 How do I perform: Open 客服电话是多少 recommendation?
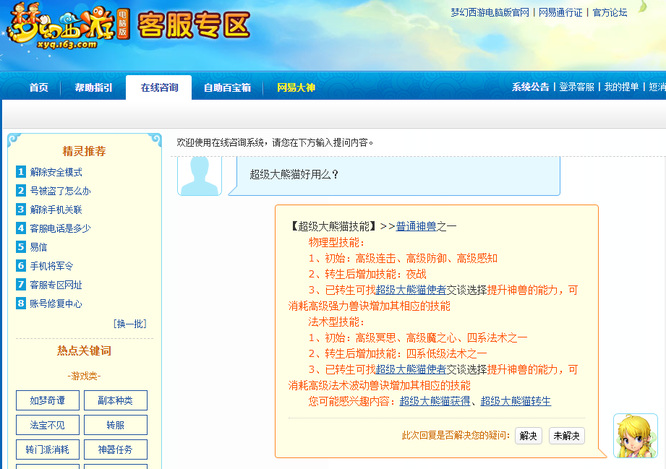pos(60,229)
